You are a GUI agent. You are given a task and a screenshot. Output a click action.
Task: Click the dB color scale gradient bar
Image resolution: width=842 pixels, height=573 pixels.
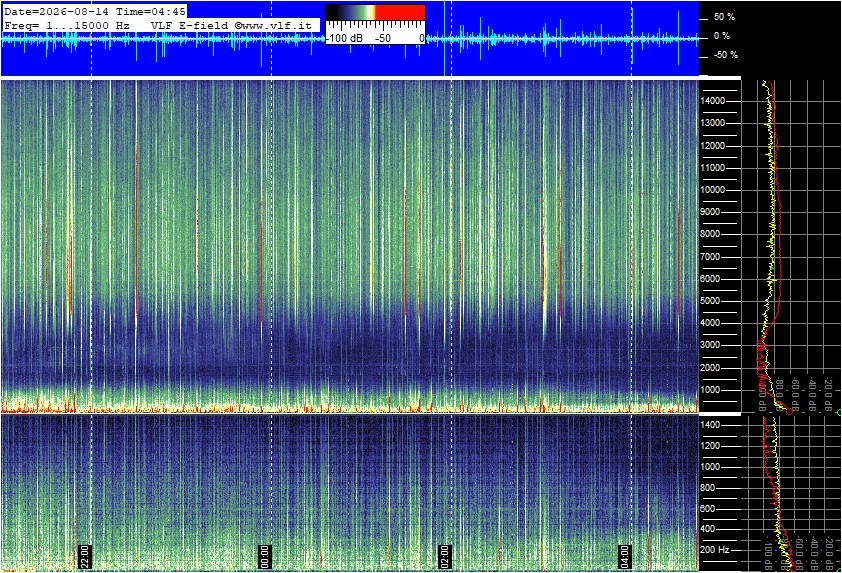(375, 12)
